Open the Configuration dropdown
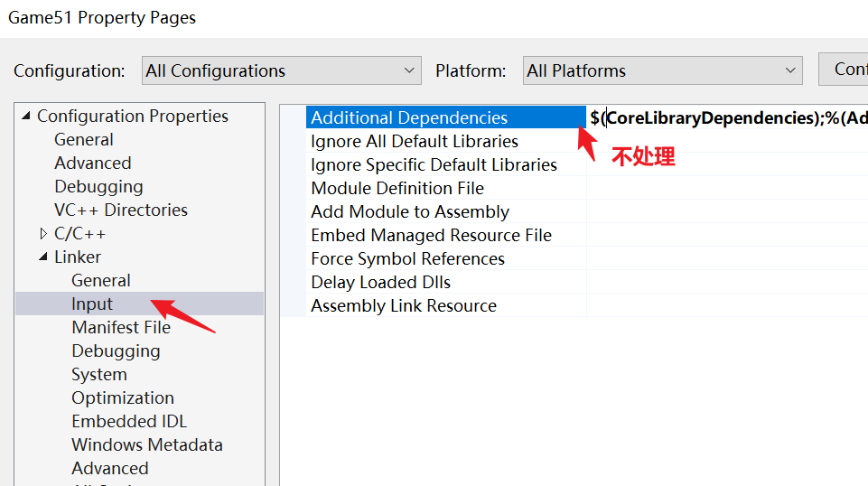This screenshot has height=486, width=868. tap(282, 70)
